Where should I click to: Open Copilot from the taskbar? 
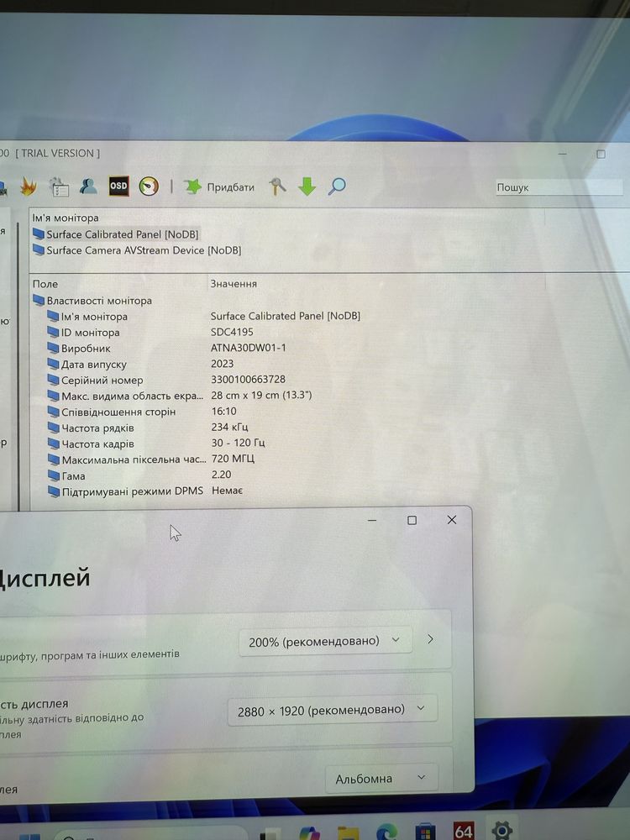pyautogui.click(x=310, y=833)
